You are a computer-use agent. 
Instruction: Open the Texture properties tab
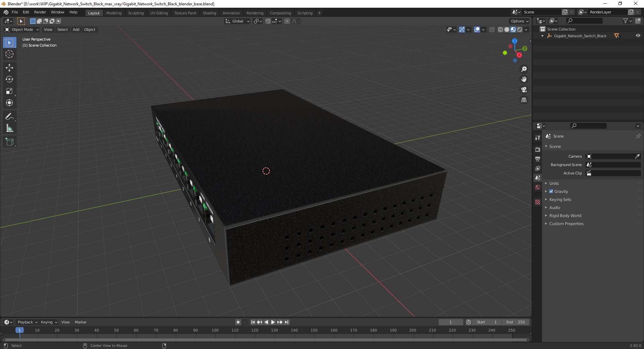(x=538, y=202)
